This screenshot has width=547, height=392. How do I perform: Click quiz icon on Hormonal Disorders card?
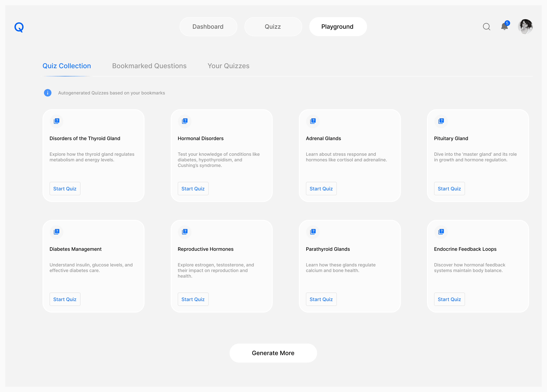click(184, 121)
